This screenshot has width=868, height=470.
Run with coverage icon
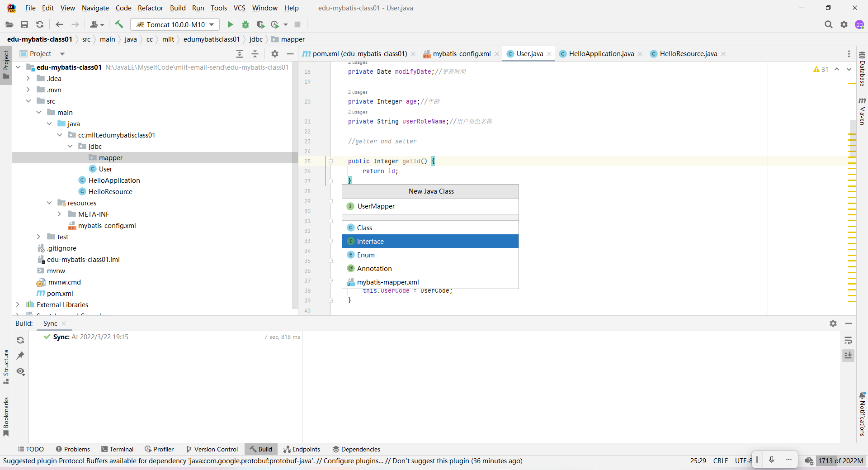click(x=260, y=24)
